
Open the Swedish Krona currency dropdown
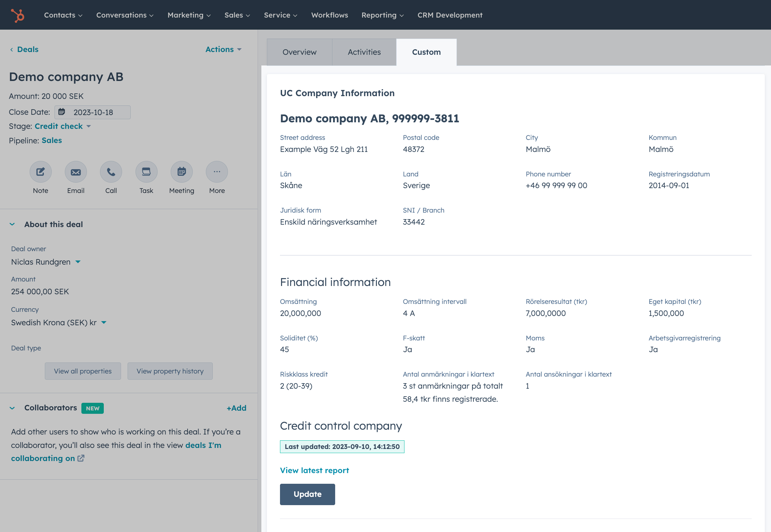[x=104, y=323]
